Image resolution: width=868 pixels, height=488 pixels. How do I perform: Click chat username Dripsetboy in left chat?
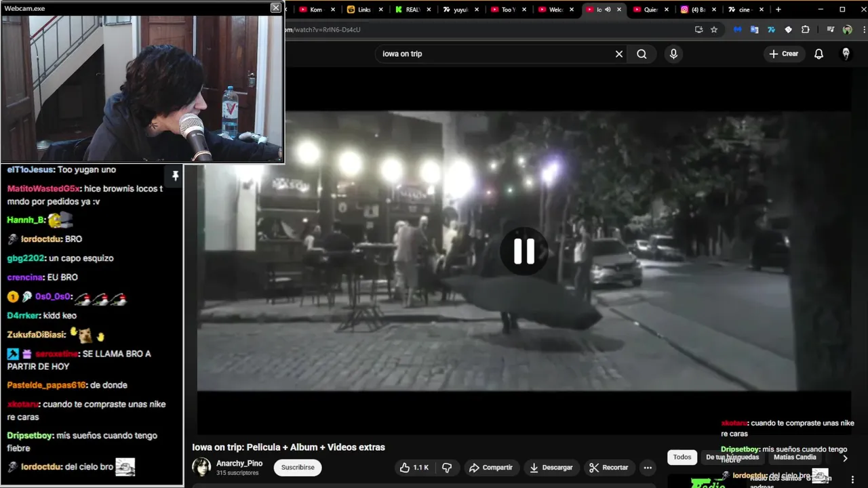point(30,436)
